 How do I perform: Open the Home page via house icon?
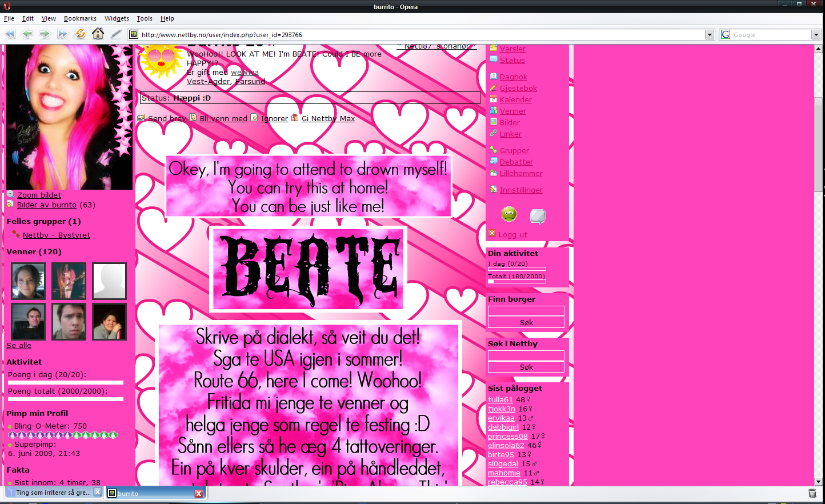(98, 34)
